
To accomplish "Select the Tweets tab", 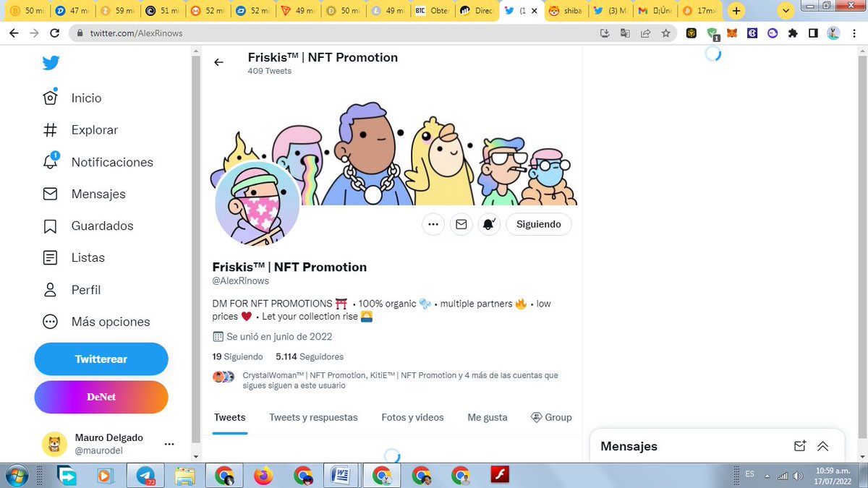I will point(230,418).
